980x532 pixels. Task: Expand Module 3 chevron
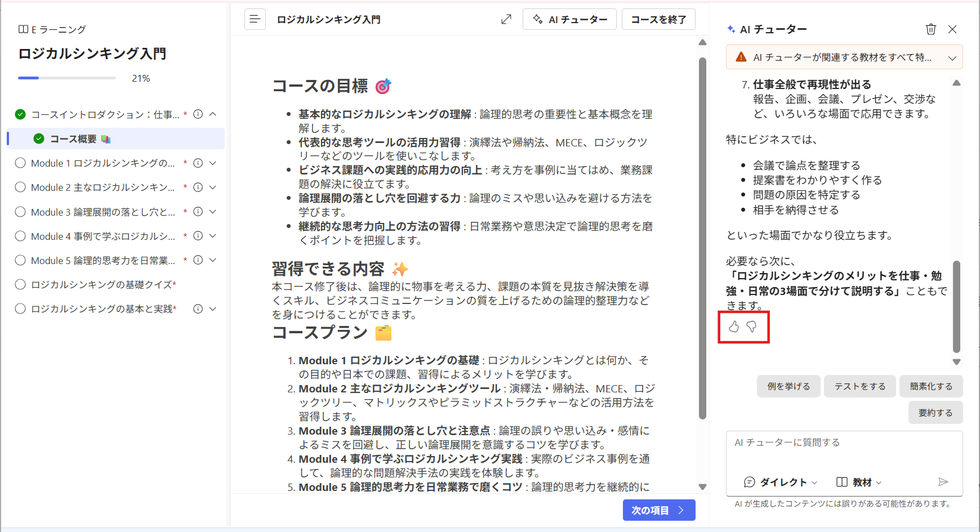coord(213,212)
